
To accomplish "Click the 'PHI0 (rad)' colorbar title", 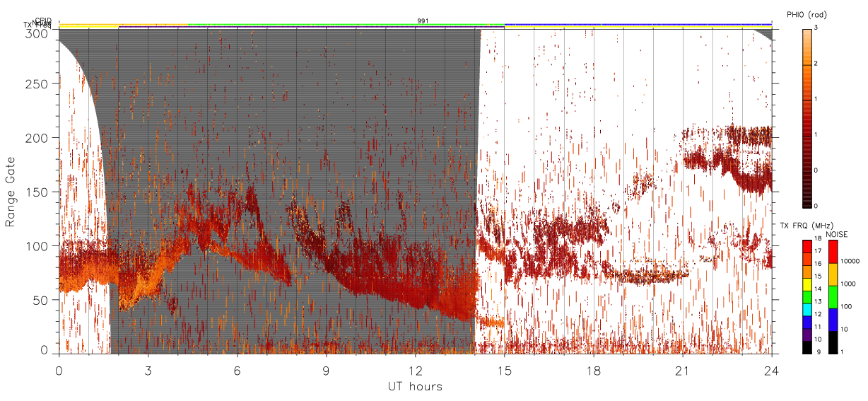I will (807, 14).
